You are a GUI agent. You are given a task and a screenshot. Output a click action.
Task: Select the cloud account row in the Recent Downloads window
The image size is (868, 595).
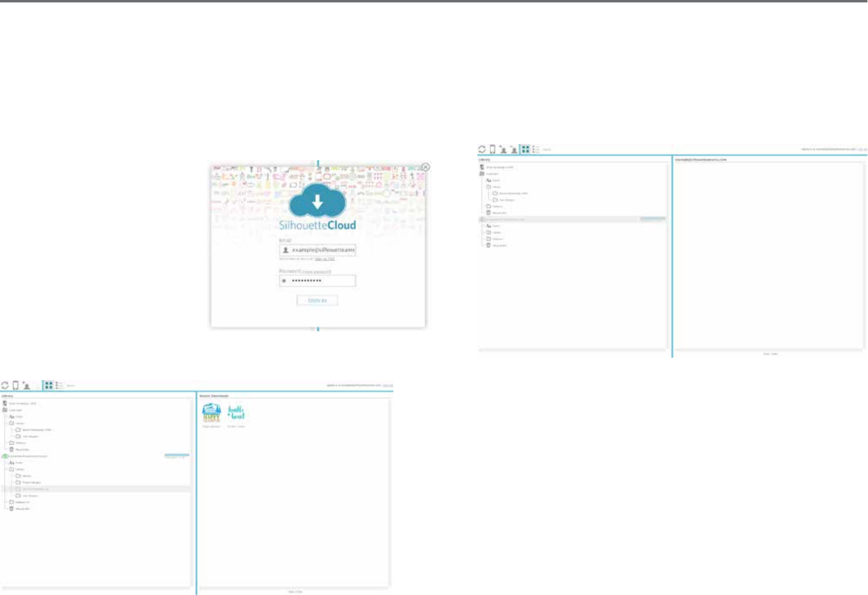(x=96, y=456)
